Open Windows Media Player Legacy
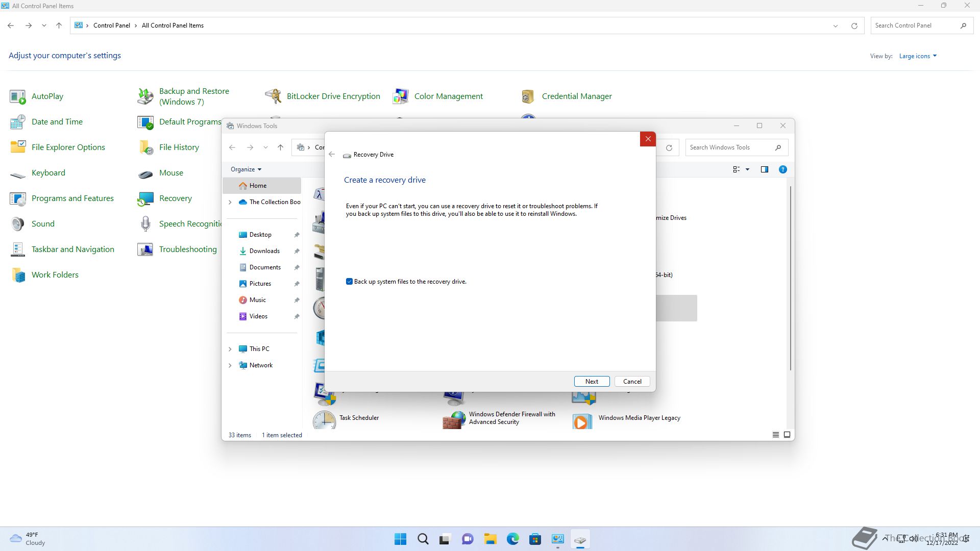 pos(626,418)
